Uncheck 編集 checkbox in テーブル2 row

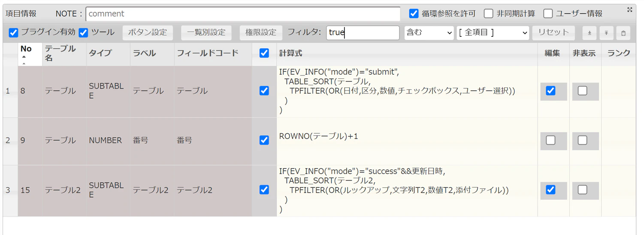[x=551, y=190]
